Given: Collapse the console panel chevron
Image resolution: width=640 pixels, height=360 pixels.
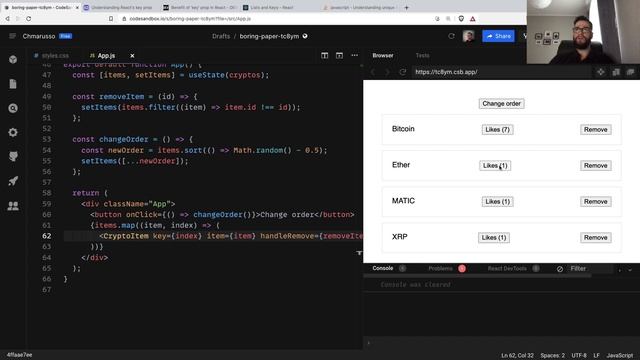Looking at the screenshot, I should (630, 269).
